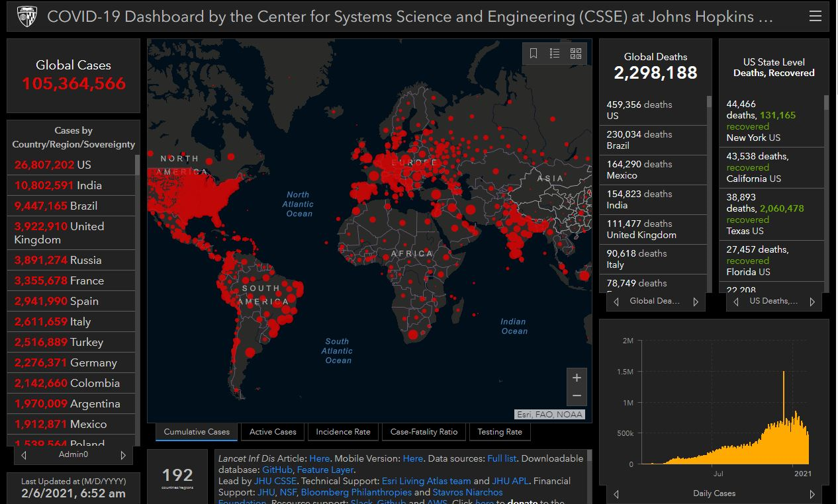
Task: Open the map bookmarks icon
Action: click(534, 54)
